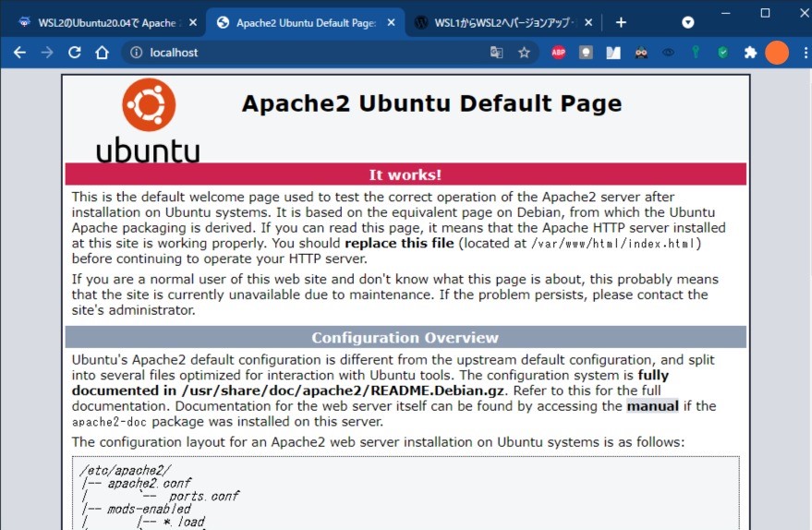
Task: Minimize the Chrome window
Action: tap(725, 13)
